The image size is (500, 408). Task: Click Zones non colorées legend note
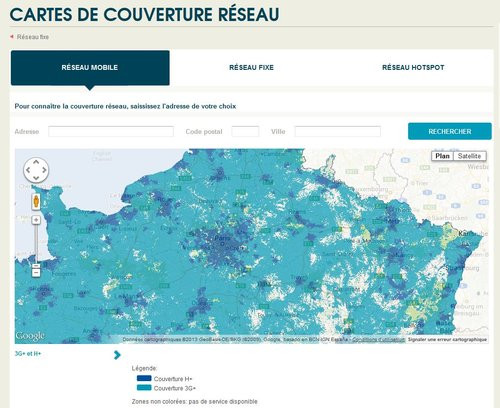[194, 401]
